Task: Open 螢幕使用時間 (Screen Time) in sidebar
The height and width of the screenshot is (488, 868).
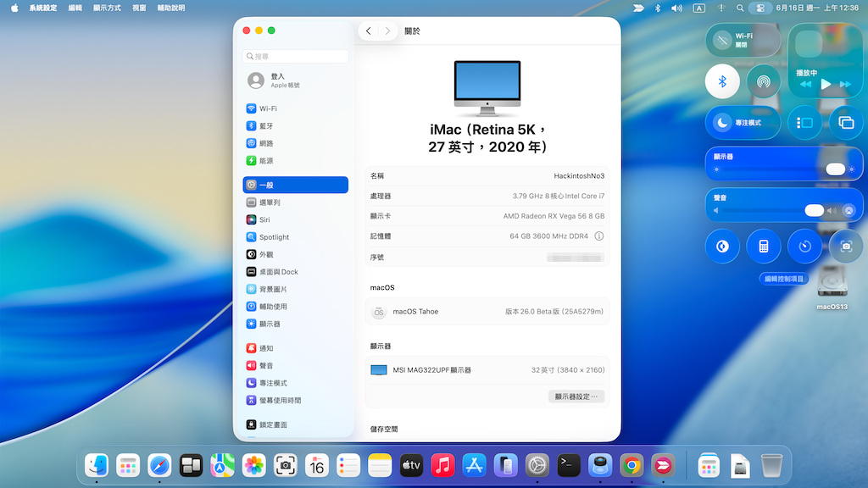Action: coord(295,400)
